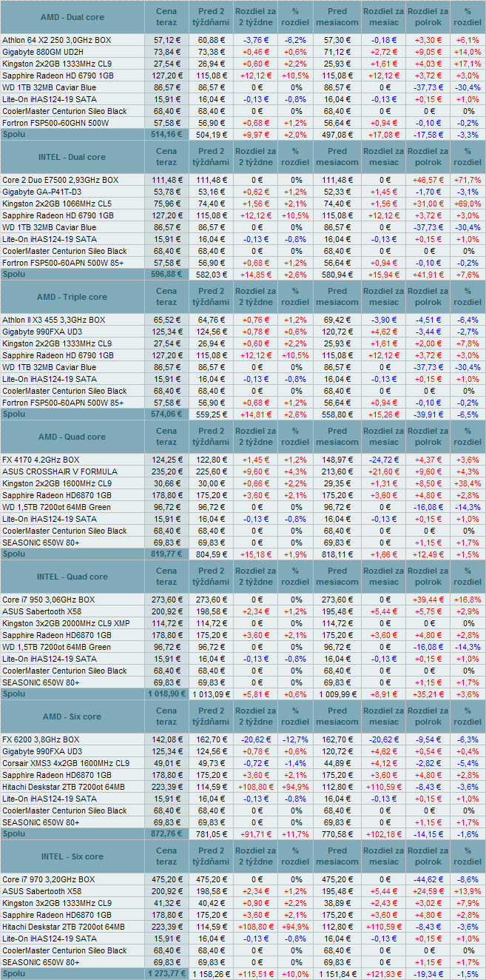This screenshot has height=980, width=486.
Task: Click 'Spolu' label in the INTEL - Six core section
Action: [x=13, y=973]
